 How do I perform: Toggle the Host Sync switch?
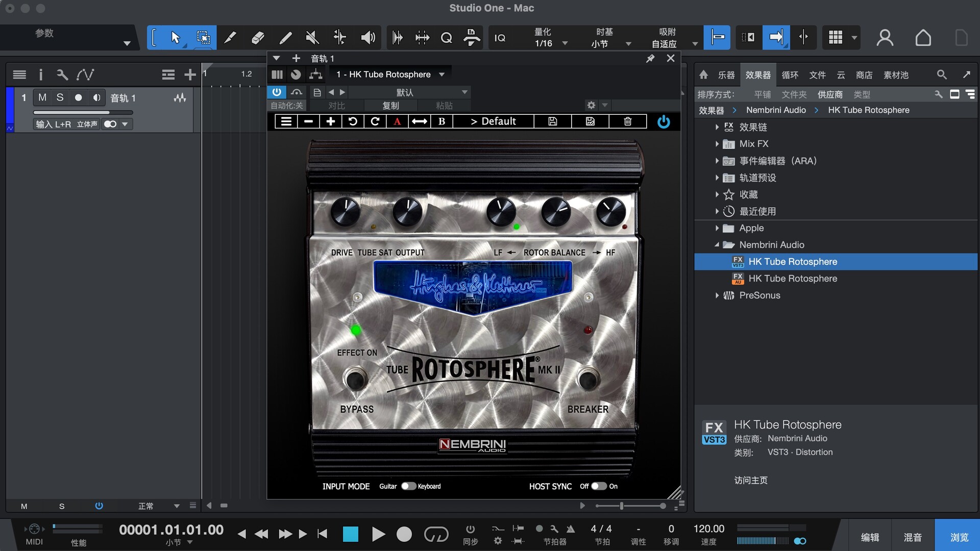tap(598, 486)
